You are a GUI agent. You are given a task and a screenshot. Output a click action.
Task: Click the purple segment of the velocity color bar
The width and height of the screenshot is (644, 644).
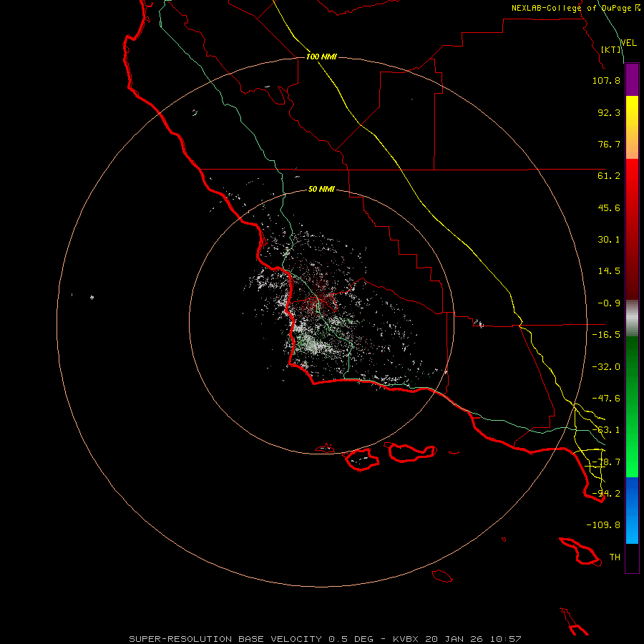[632, 79]
